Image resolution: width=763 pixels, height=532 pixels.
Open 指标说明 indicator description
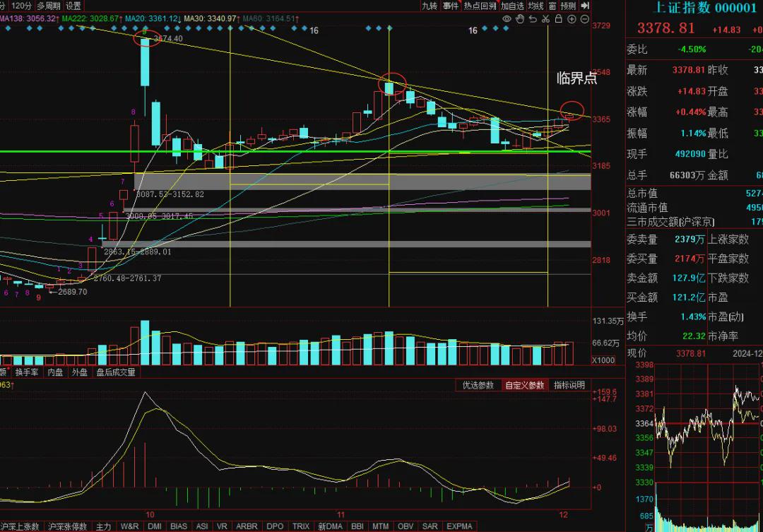[569, 385]
